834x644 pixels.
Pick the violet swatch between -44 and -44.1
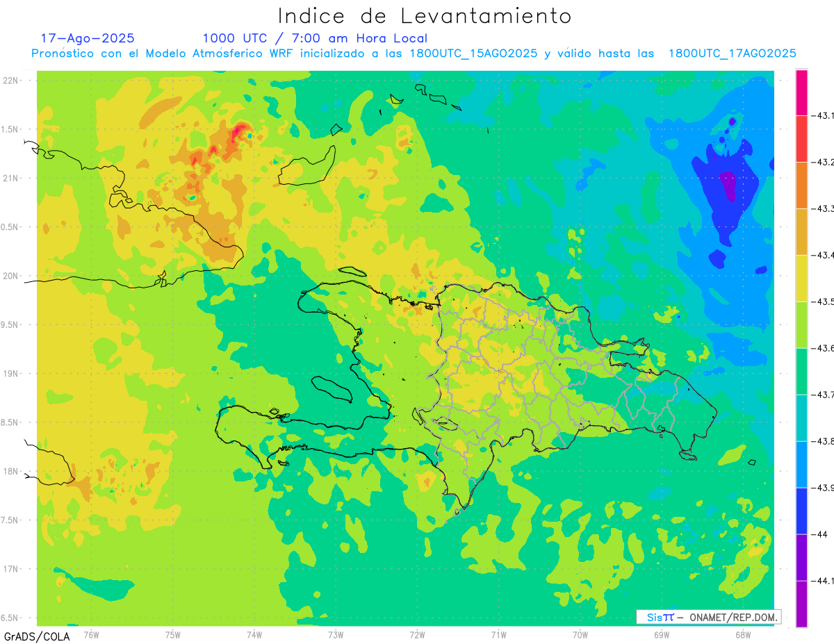(x=801, y=557)
